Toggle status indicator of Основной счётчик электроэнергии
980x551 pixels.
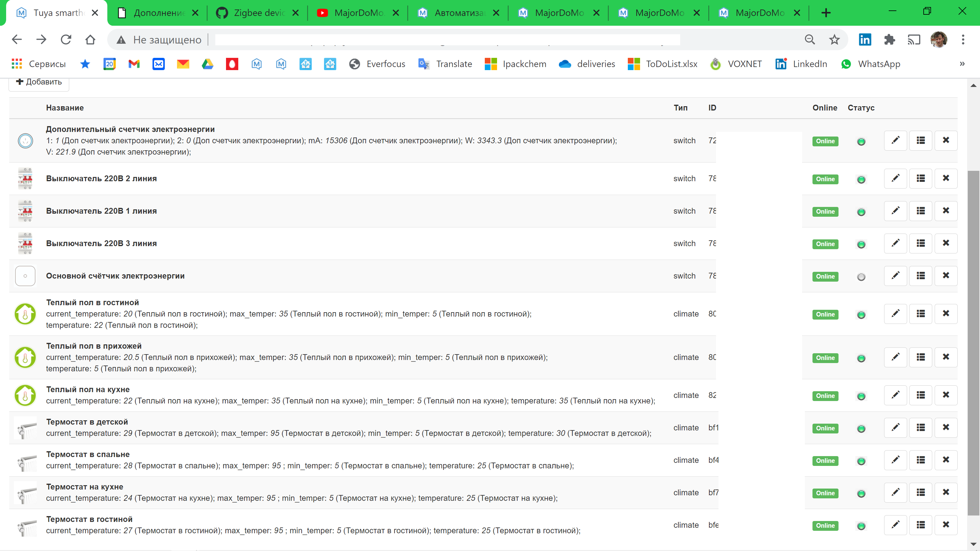[861, 276]
